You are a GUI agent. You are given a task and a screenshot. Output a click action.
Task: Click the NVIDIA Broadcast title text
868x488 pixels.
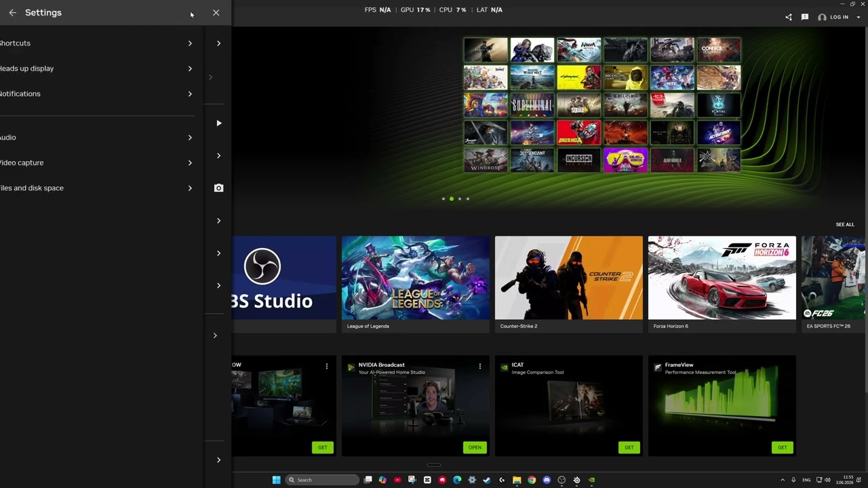click(x=382, y=365)
